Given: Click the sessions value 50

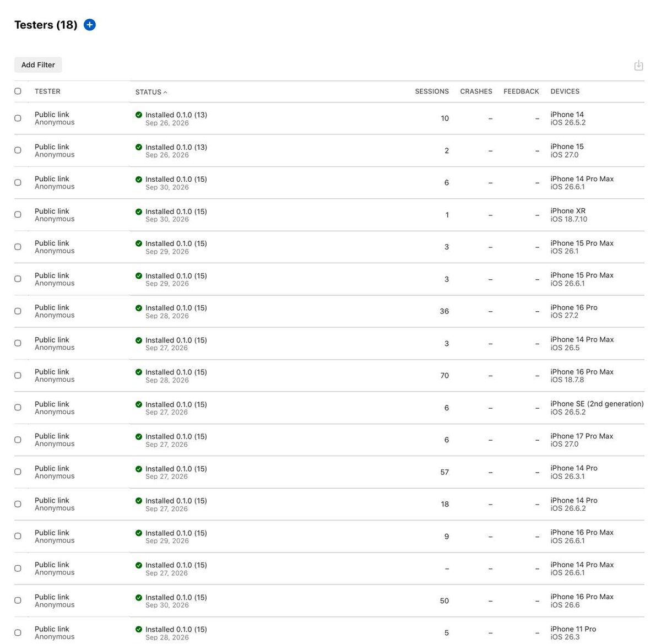Looking at the screenshot, I should pos(444,601).
